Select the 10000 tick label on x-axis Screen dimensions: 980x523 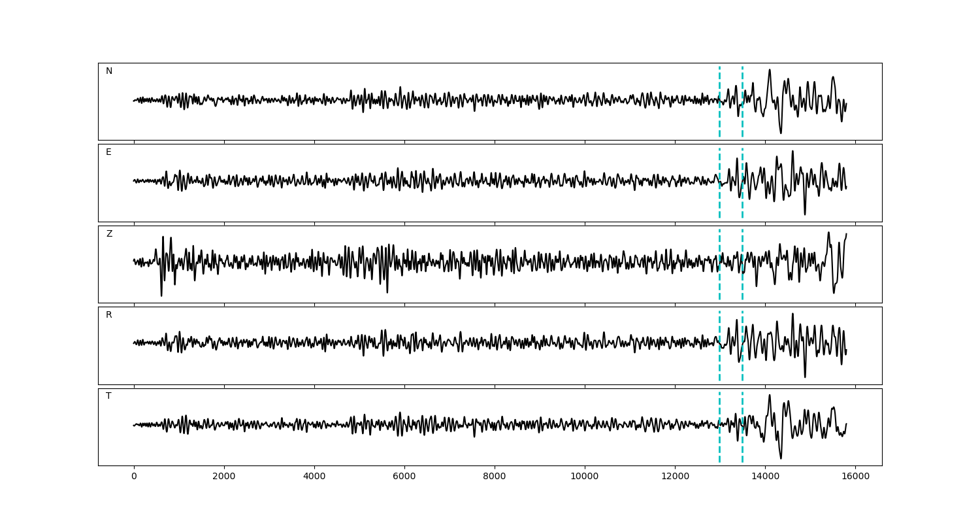[x=585, y=477]
